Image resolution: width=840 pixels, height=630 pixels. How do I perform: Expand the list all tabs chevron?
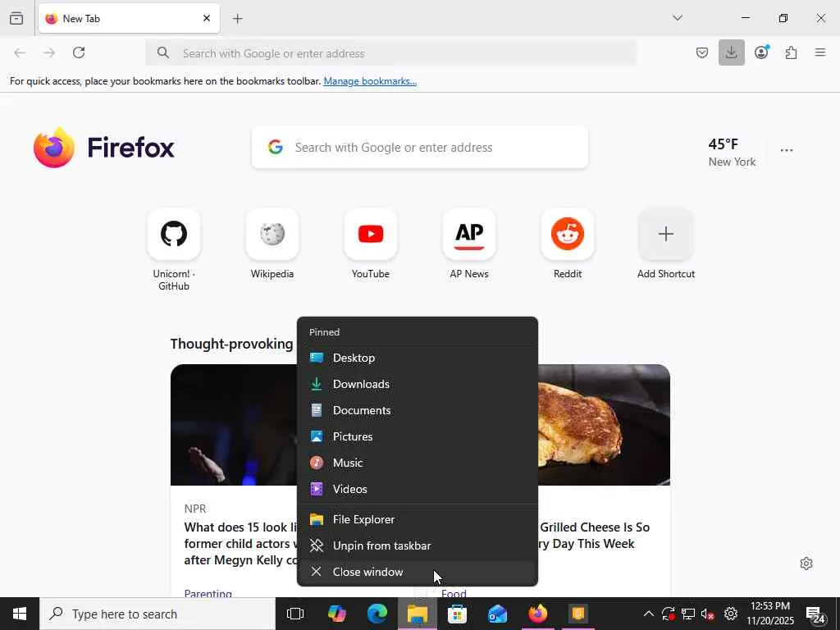(678, 18)
